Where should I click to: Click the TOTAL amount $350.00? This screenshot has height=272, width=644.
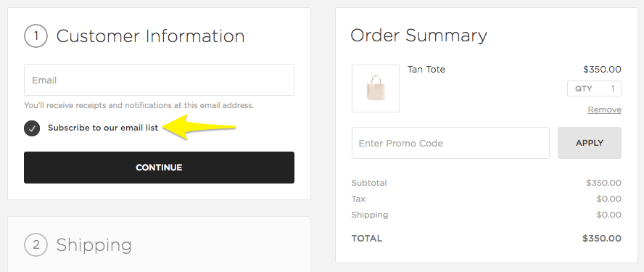602,239
